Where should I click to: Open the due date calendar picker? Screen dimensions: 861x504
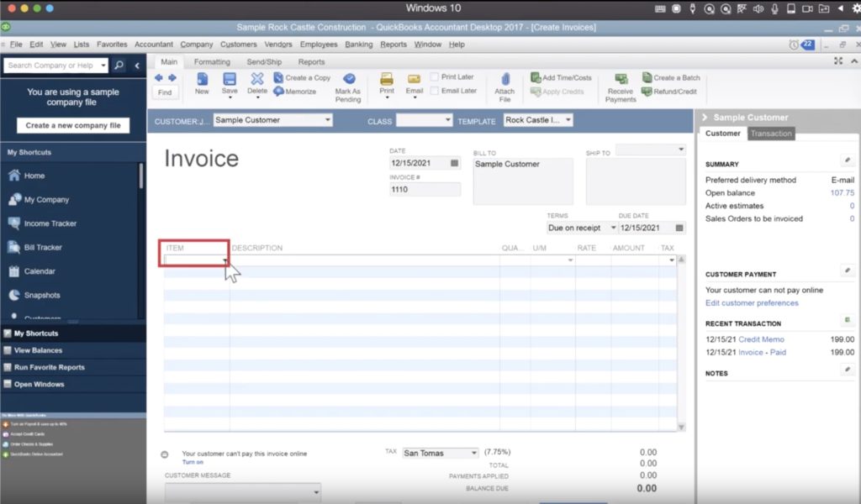click(679, 228)
